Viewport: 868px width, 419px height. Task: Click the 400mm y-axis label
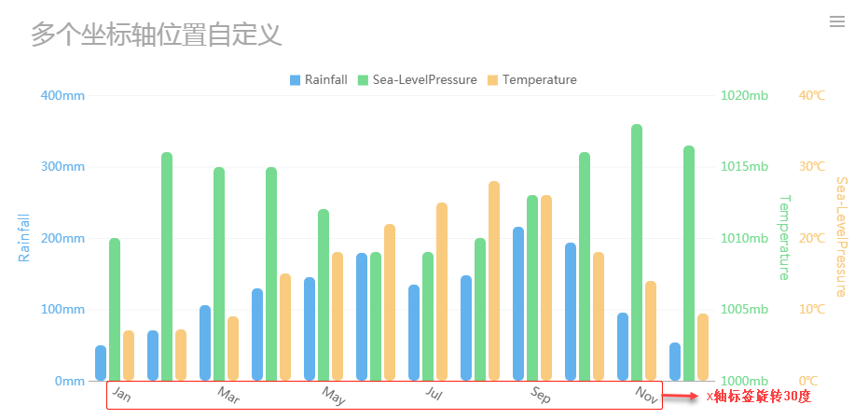(63, 95)
